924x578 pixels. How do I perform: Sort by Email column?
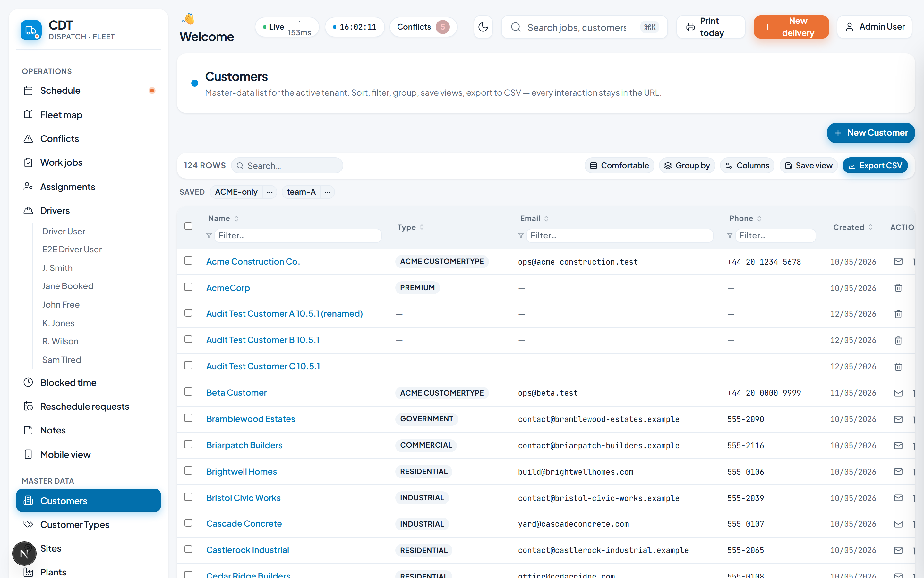(x=535, y=218)
